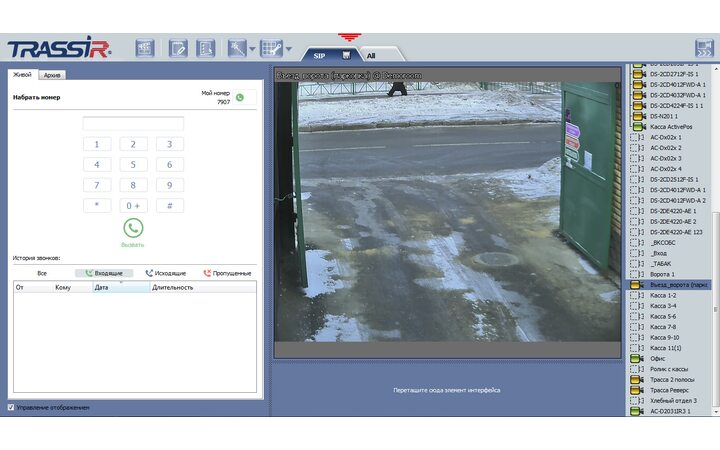Click the gate camera video feed
Image resolution: width=720 pixels, height=450 pixels.
[448, 212]
